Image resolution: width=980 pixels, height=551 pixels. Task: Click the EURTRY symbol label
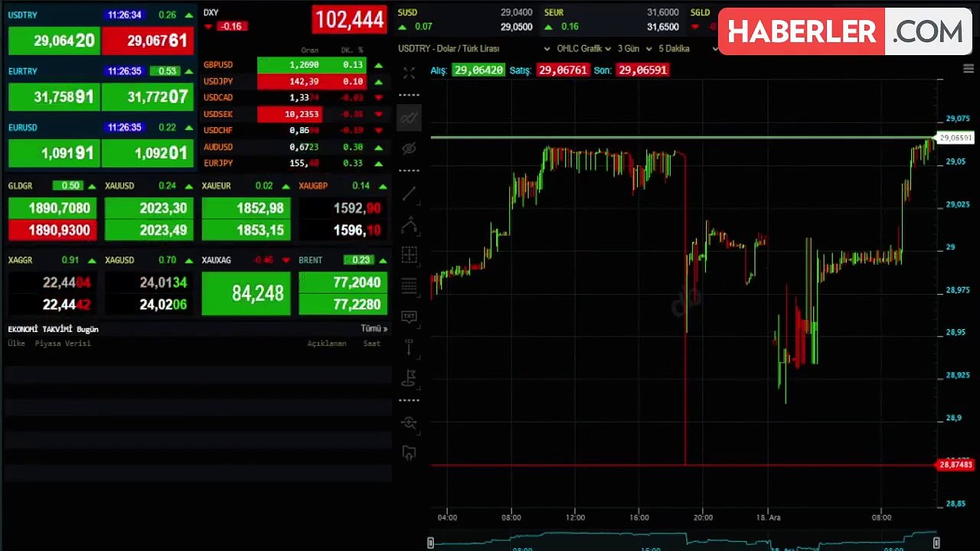pyautogui.click(x=22, y=71)
